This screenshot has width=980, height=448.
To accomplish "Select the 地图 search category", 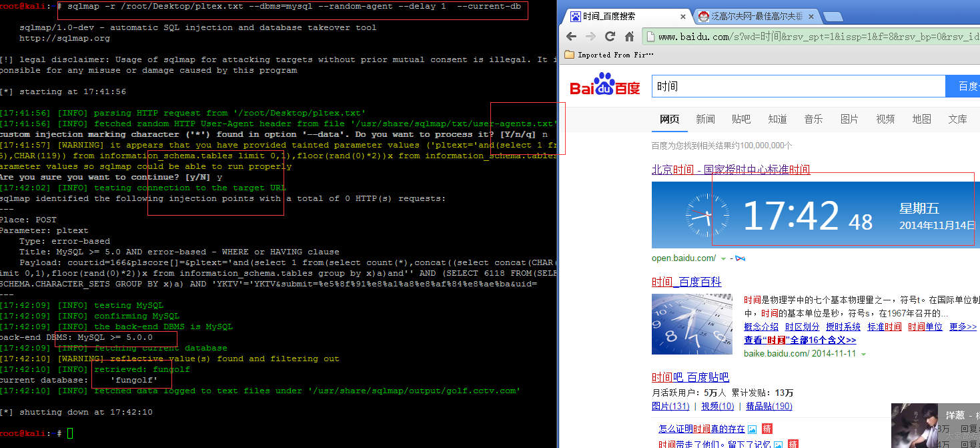I will click(x=921, y=119).
